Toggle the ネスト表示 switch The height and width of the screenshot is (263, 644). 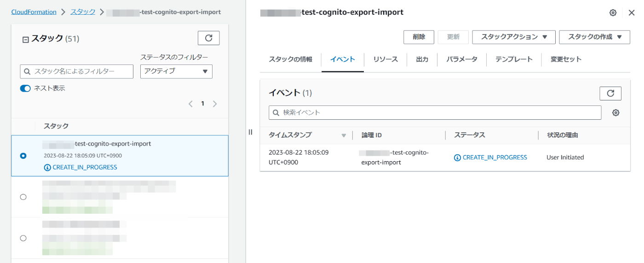(x=25, y=88)
